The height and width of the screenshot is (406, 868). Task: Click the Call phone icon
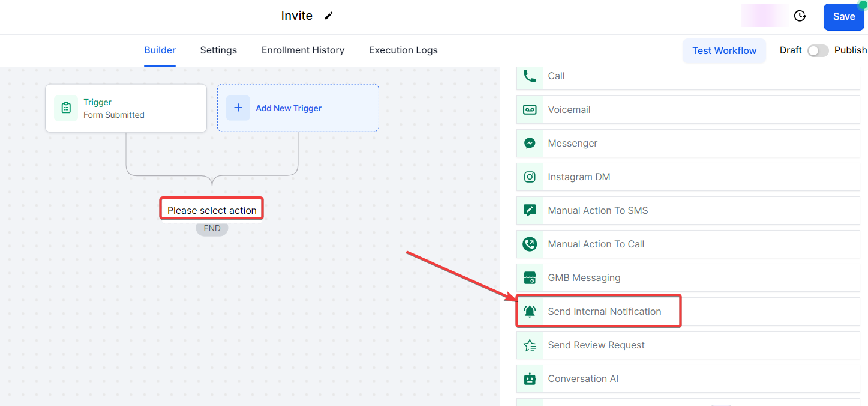[530, 76]
